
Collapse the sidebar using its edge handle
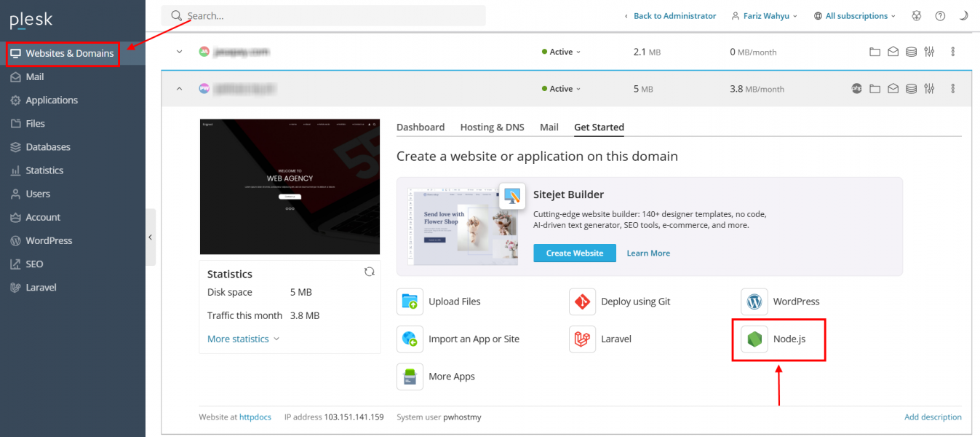tap(150, 237)
